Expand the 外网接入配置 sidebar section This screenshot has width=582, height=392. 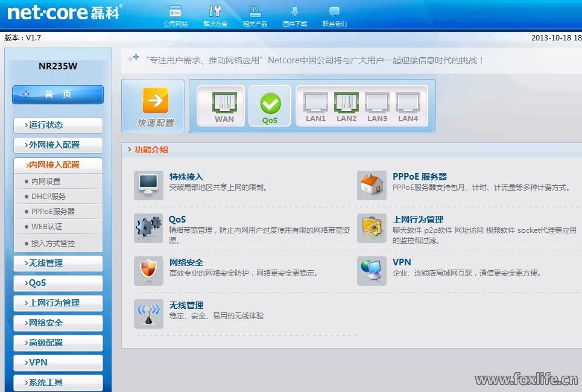(58, 145)
